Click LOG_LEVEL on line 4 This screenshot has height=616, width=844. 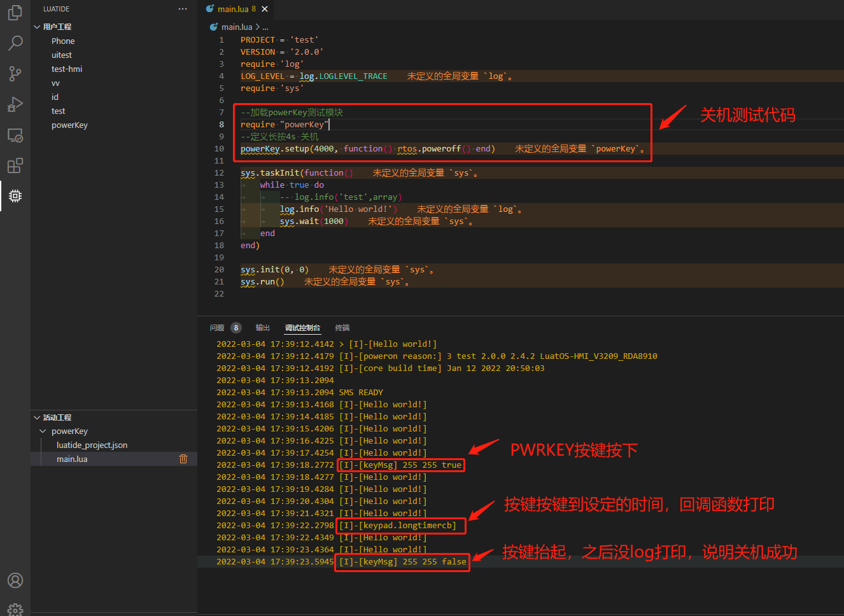click(x=262, y=76)
